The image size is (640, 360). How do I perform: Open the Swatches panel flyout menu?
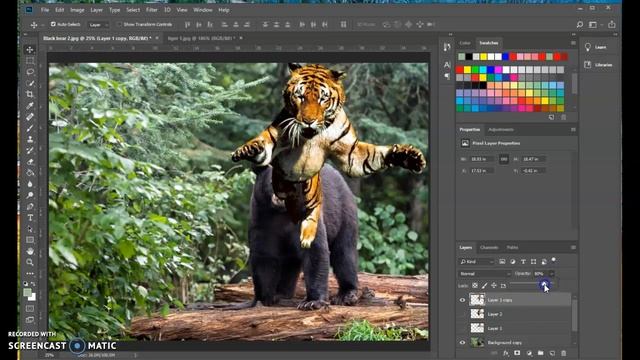tap(573, 43)
